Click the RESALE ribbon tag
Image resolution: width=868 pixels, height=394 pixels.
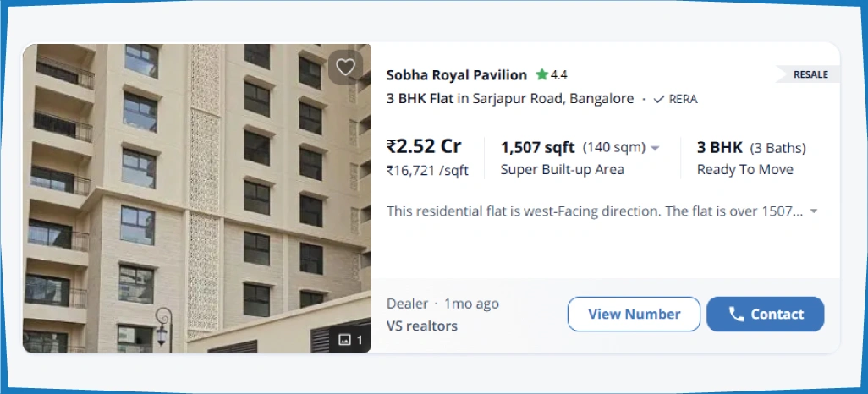(810, 74)
